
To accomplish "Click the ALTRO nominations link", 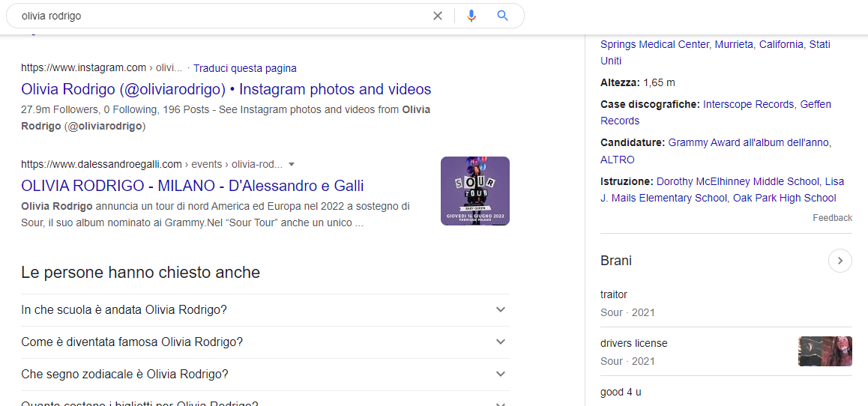I will point(617,160).
